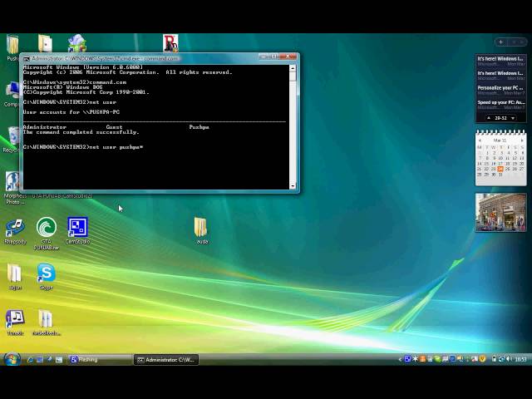This screenshot has height=399, width=532.
Task: Open the Windows Start orb
Action: pos(12,359)
